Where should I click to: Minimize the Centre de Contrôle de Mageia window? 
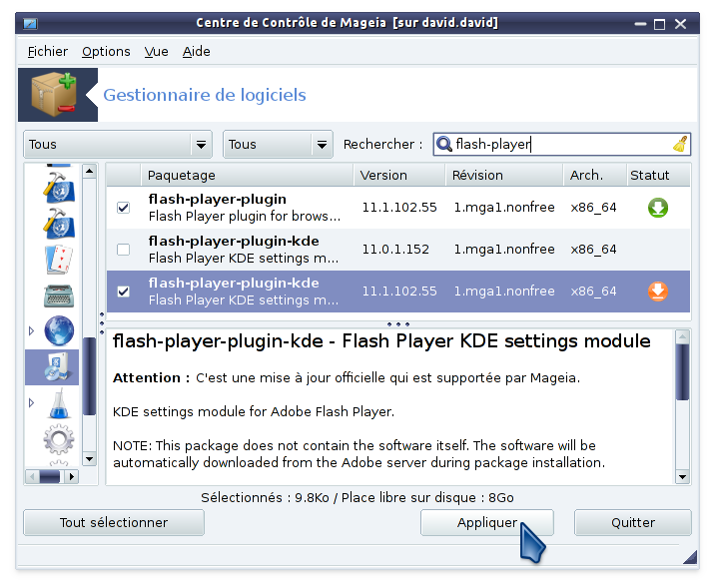(640, 24)
